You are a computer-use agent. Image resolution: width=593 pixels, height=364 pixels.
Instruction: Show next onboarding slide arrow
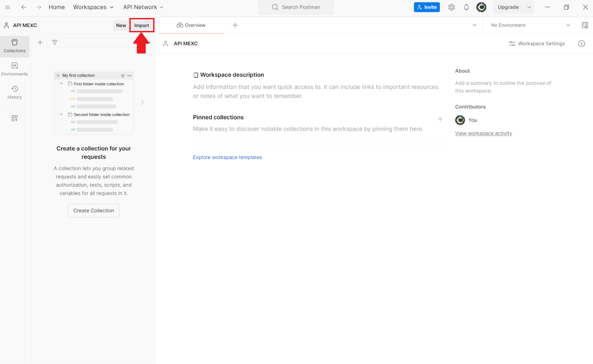[x=142, y=102]
